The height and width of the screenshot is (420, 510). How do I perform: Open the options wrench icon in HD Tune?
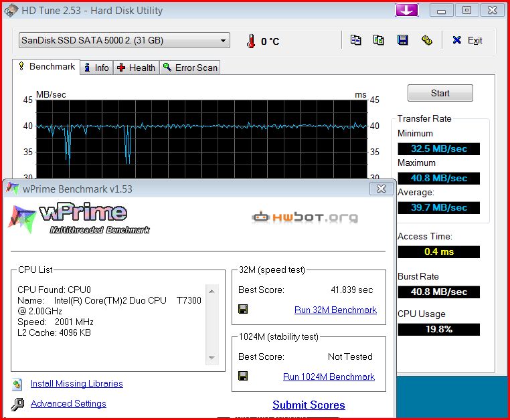427,40
